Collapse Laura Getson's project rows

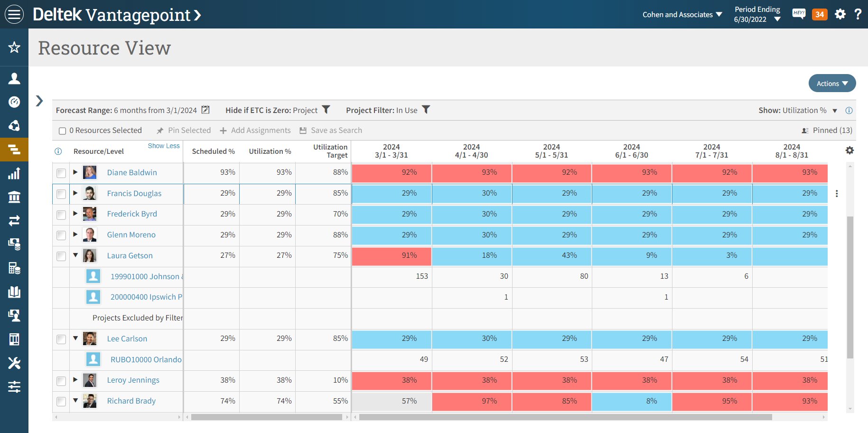[75, 255]
